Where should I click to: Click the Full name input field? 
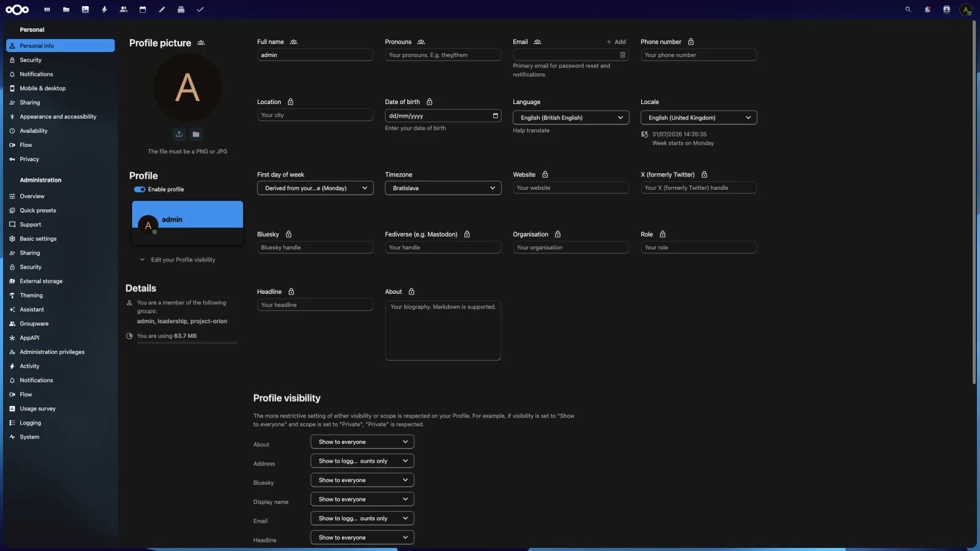(x=315, y=55)
